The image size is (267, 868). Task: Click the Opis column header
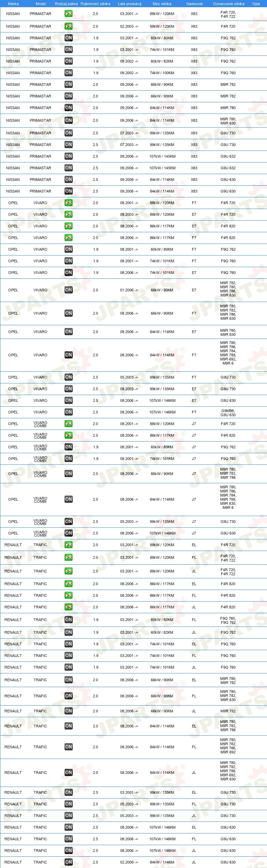(x=256, y=4)
